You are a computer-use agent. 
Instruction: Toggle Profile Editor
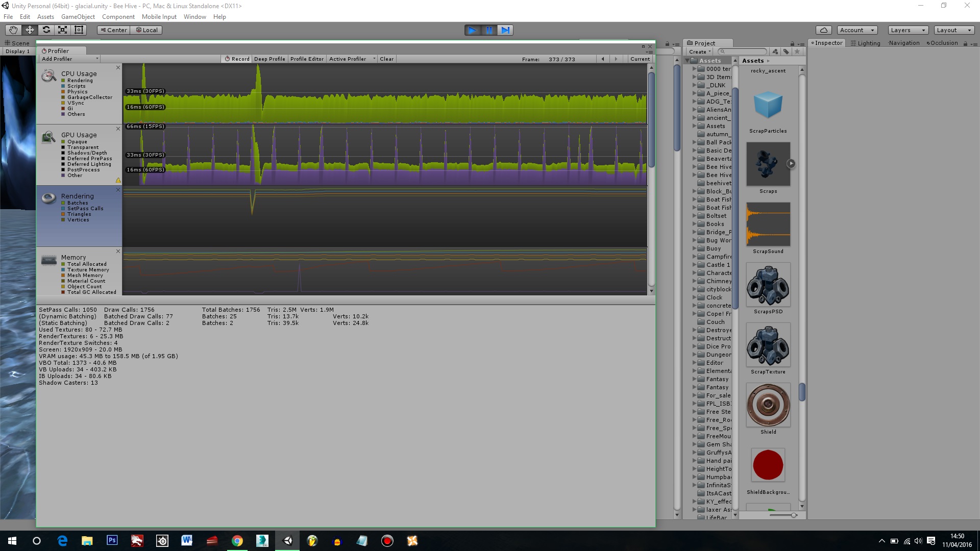[307, 59]
